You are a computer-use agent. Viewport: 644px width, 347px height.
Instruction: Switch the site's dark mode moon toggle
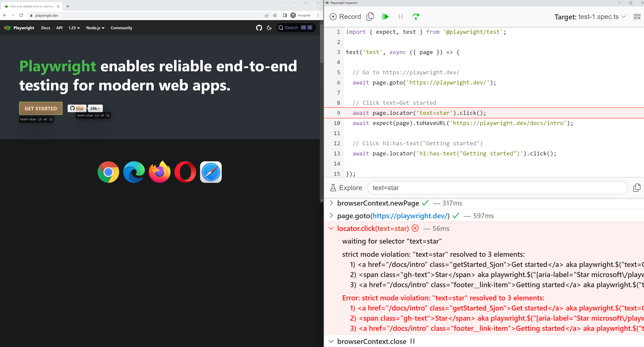(269, 28)
